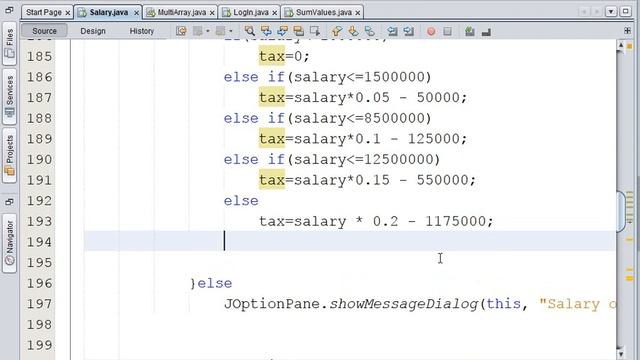Viewport: 640px width, 360px height.
Task: Open the Navigator side panel
Action: coord(10,242)
